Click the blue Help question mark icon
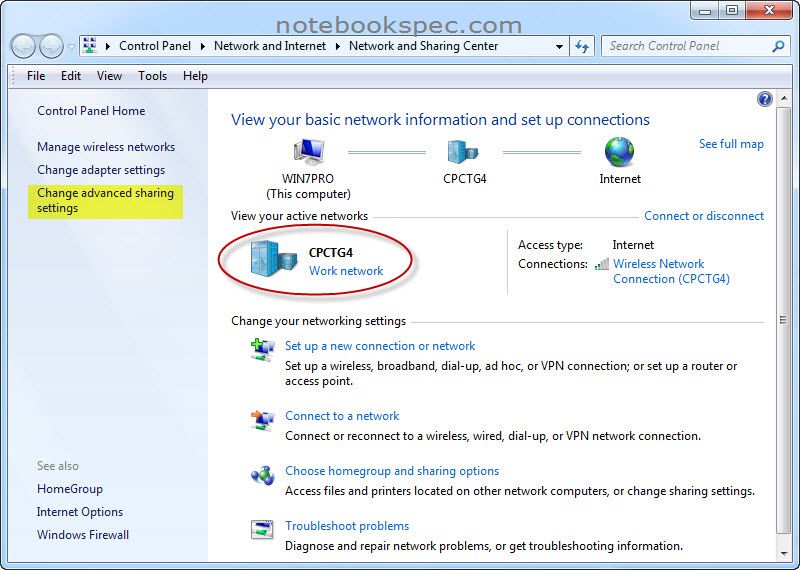Screen dimensions: 800x570 pyautogui.click(x=765, y=99)
